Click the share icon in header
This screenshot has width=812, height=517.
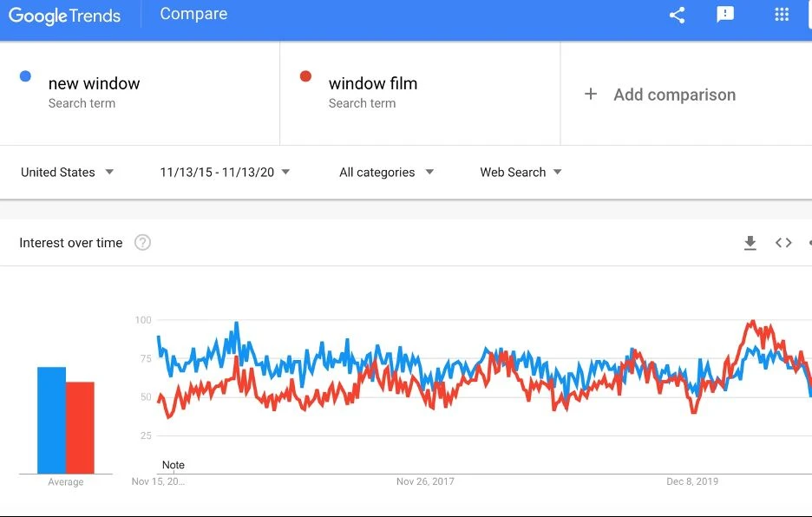coord(677,15)
